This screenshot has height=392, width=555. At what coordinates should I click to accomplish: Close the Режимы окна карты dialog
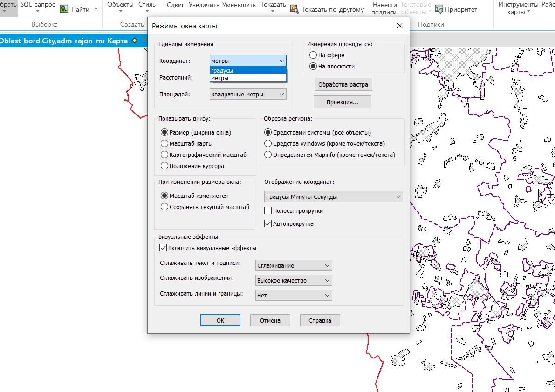click(x=400, y=26)
